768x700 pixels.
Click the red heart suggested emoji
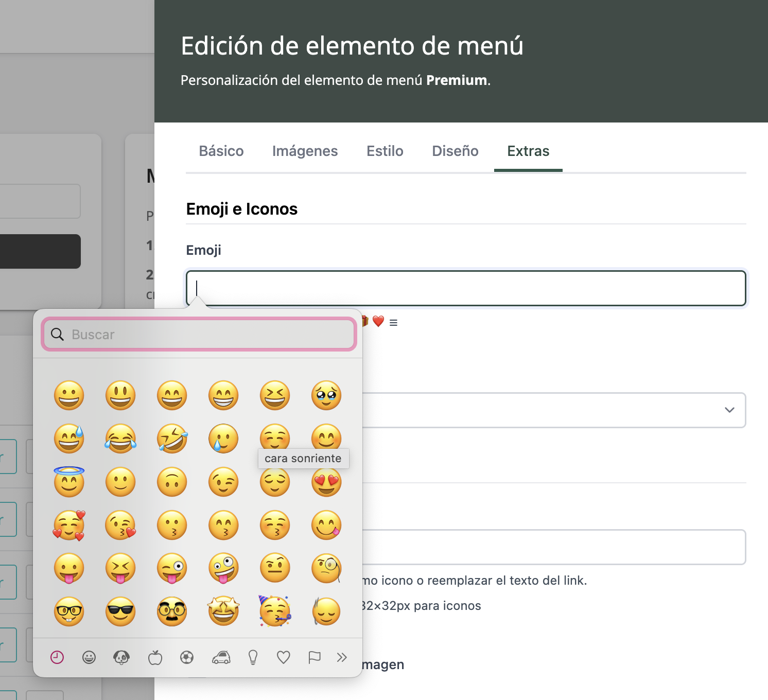click(378, 322)
